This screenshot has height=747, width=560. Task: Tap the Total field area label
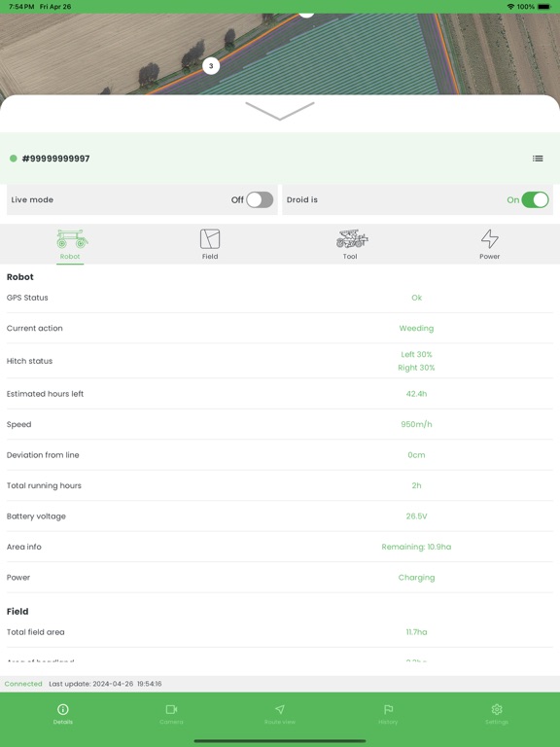click(36, 632)
